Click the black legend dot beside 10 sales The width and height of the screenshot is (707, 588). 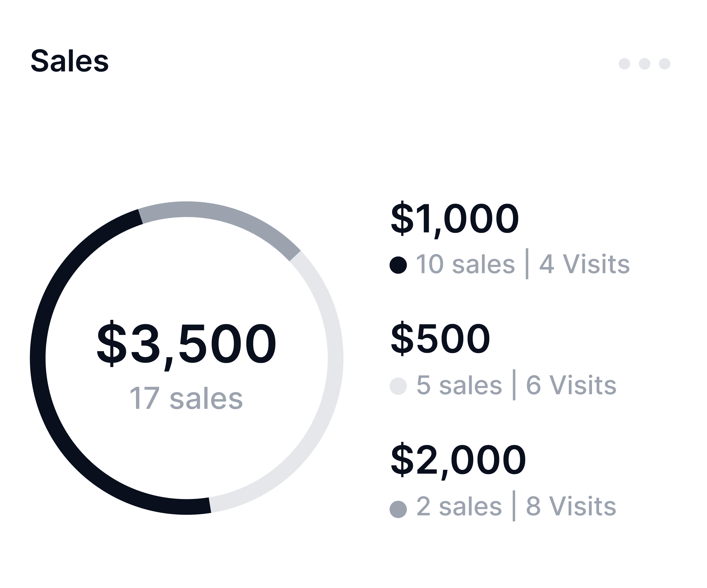[x=398, y=265]
